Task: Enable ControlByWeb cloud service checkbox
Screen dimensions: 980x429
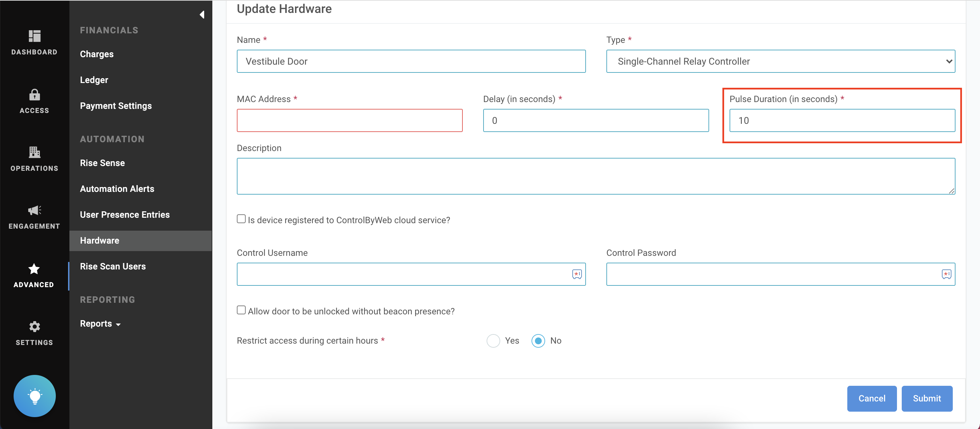Action: (241, 219)
